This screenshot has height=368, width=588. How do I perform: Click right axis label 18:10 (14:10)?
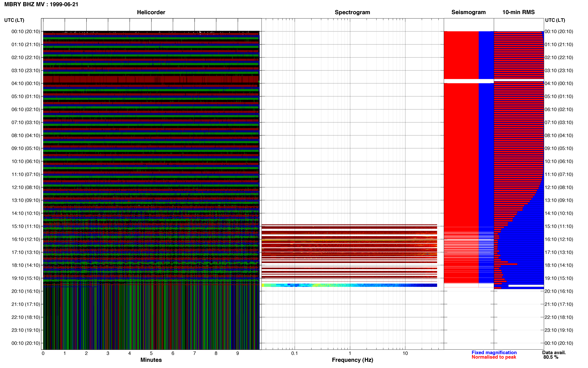[559, 265]
